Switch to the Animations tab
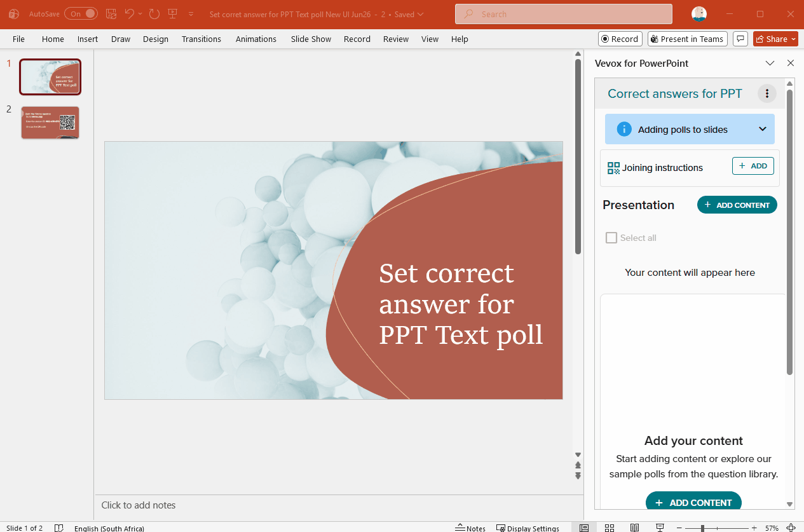The image size is (804, 532). pyautogui.click(x=256, y=39)
